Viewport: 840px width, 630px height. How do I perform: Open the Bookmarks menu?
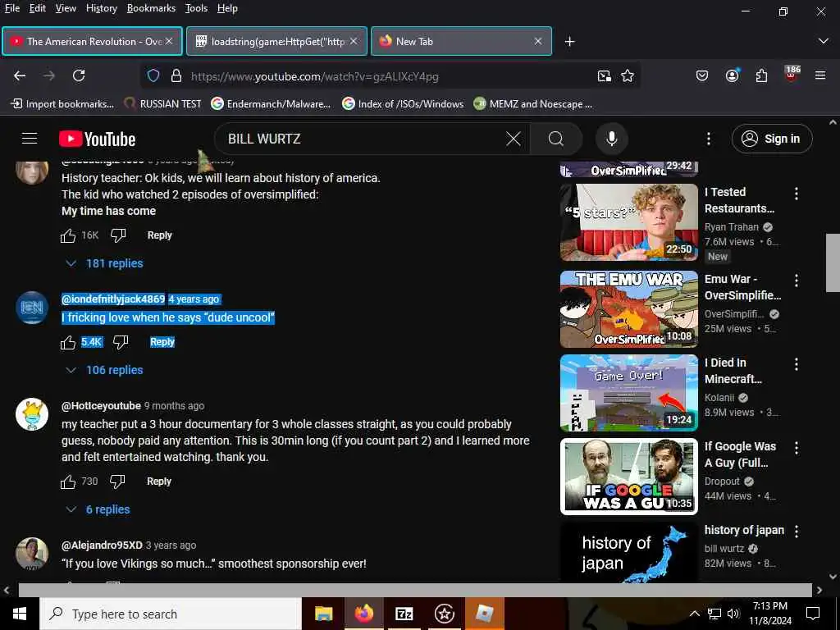tap(151, 8)
